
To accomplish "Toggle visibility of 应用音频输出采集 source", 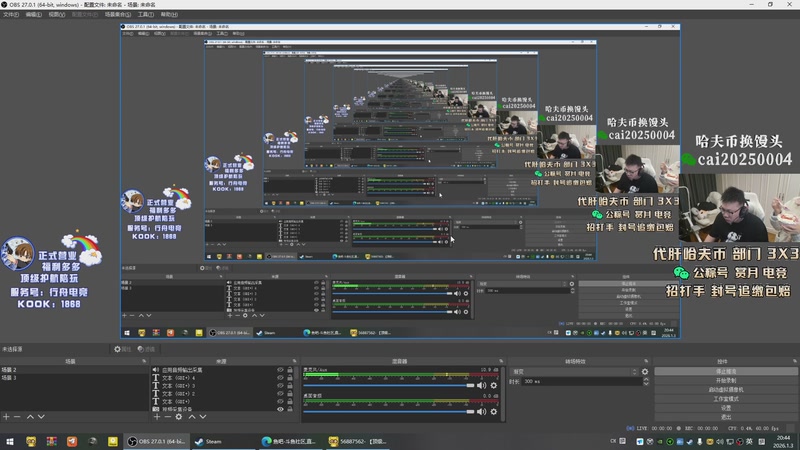I will pos(280,370).
